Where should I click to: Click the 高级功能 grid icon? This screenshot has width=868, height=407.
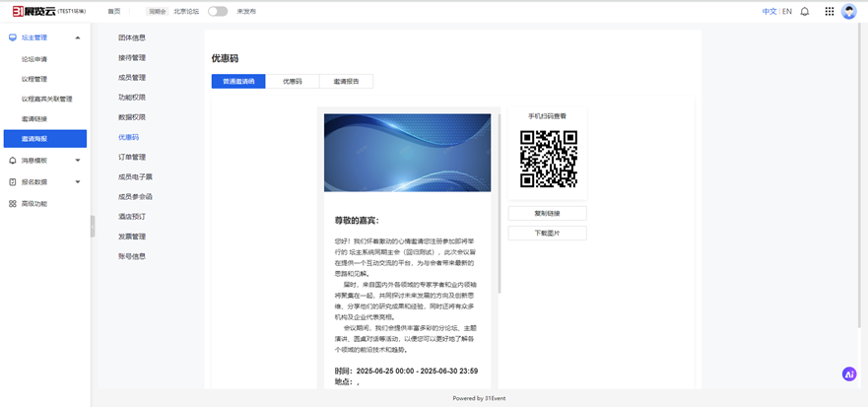point(13,204)
